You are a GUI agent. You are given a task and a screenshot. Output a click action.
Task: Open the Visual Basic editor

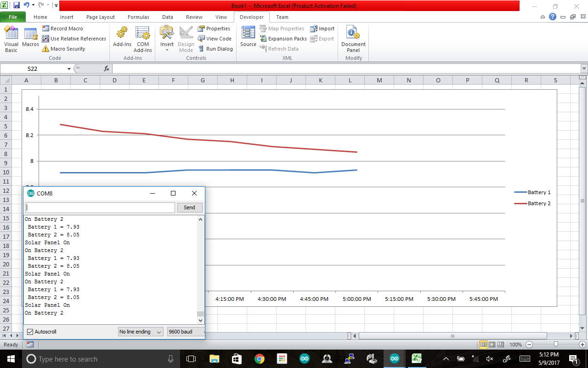point(11,39)
